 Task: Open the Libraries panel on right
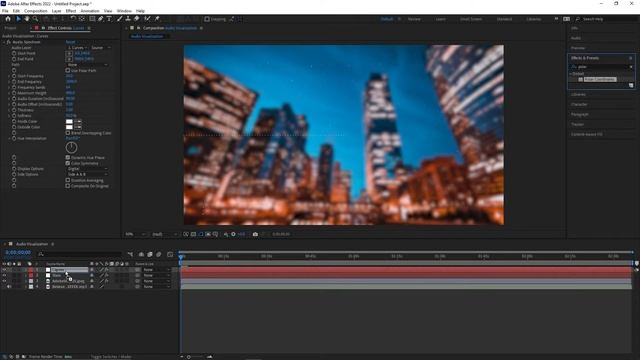point(578,95)
